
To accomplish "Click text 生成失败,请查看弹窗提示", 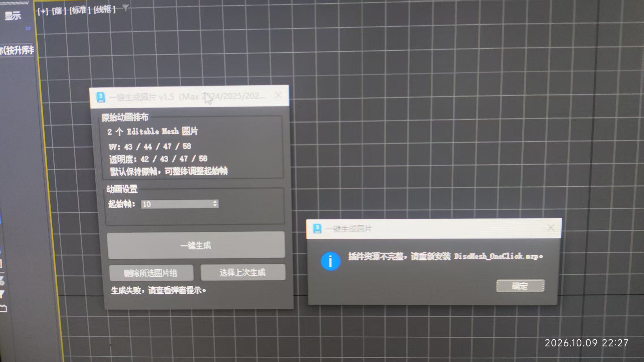I will pyautogui.click(x=158, y=290).
